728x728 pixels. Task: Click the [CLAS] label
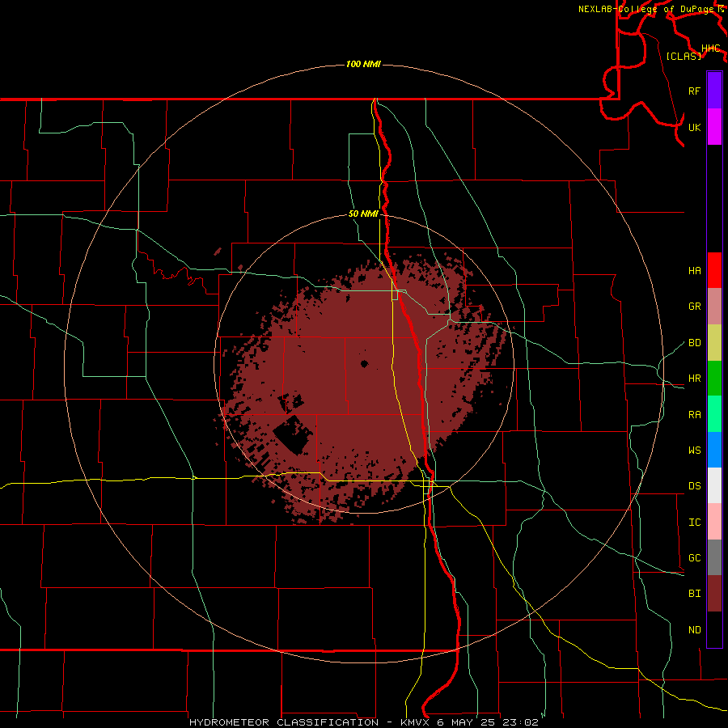684,56
